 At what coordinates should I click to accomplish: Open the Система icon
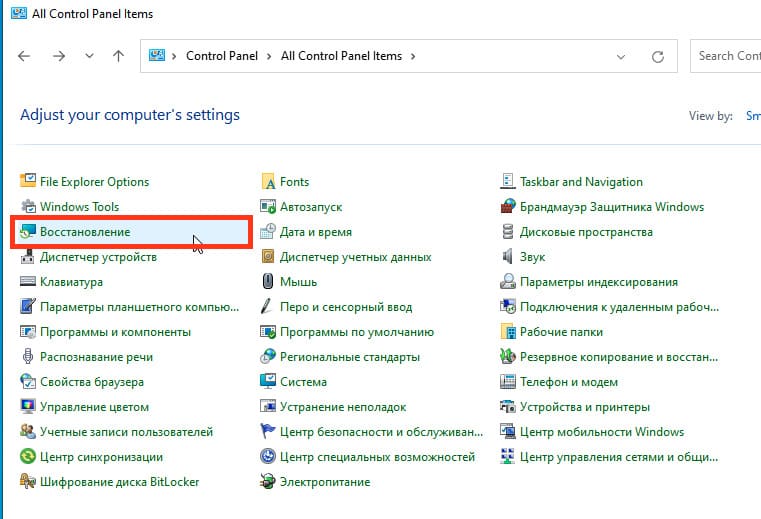[x=268, y=382]
